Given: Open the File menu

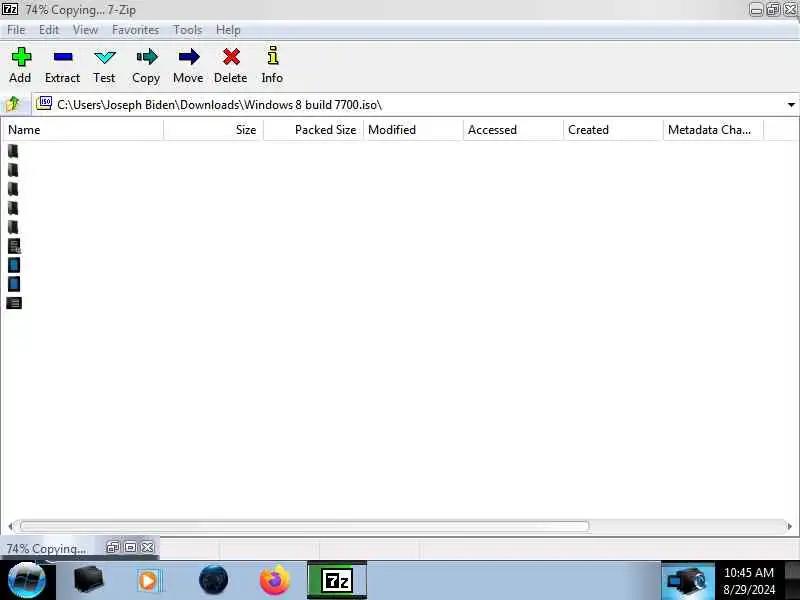Looking at the screenshot, I should 16,30.
